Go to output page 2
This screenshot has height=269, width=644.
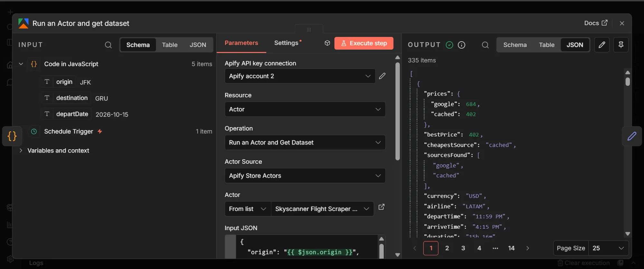(447, 248)
